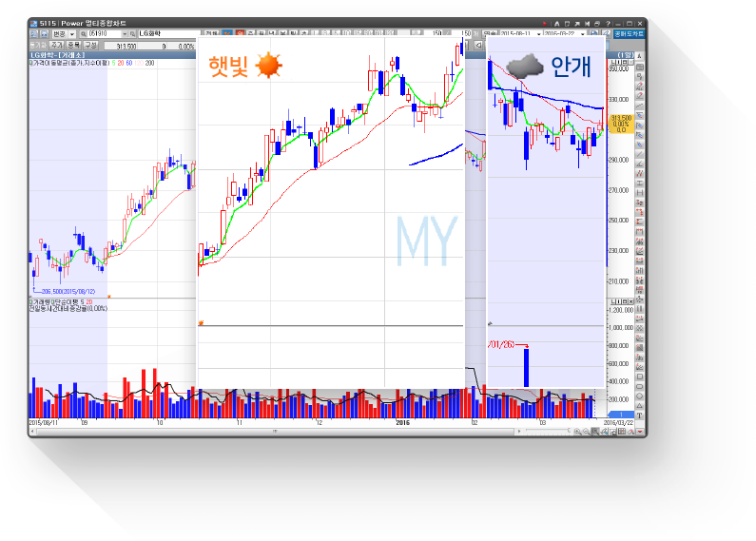Click the LG화학 stock name field
The width and height of the screenshot is (756, 541).
(168, 33)
